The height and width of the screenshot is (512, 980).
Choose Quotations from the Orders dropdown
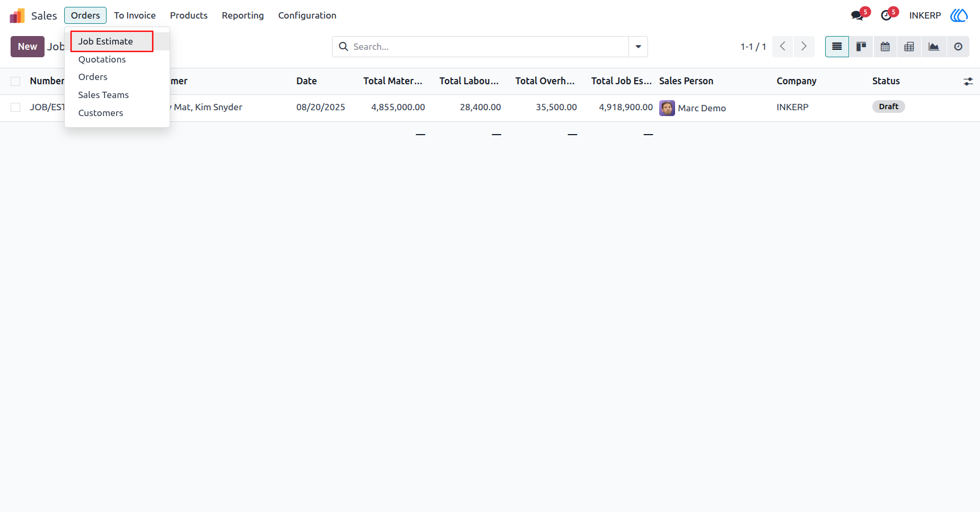(x=117, y=59)
